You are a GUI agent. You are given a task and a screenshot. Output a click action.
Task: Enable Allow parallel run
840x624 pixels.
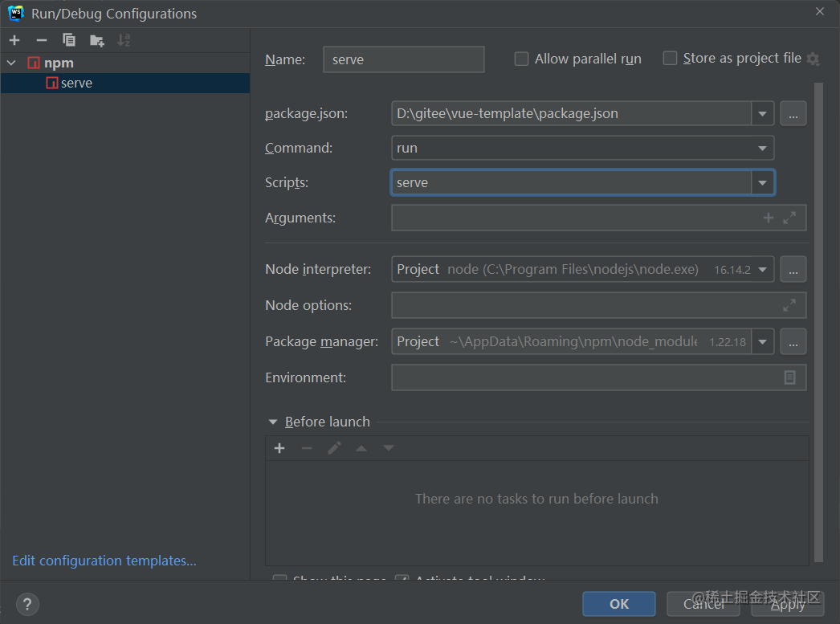click(521, 59)
